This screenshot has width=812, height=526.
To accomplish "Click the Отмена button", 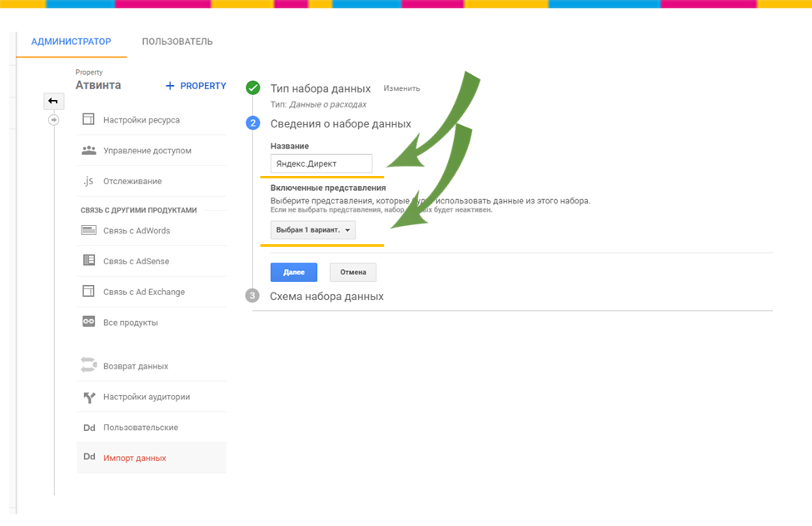I will [353, 272].
